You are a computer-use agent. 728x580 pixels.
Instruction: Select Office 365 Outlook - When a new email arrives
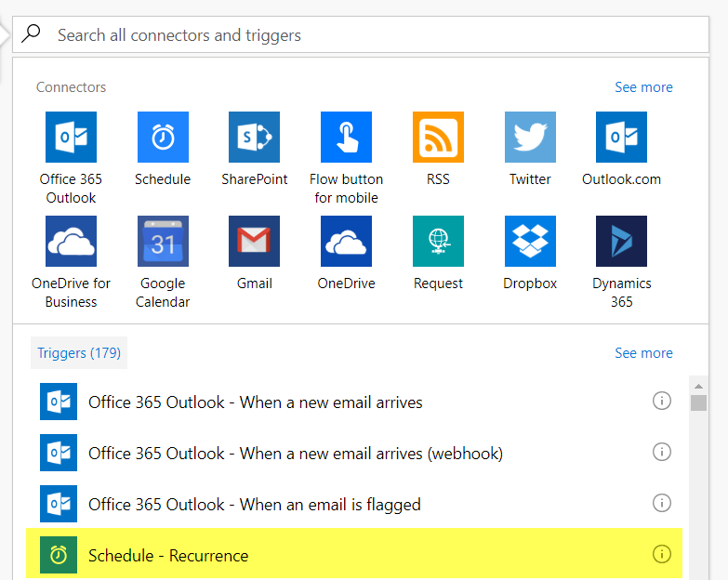click(x=356, y=402)
